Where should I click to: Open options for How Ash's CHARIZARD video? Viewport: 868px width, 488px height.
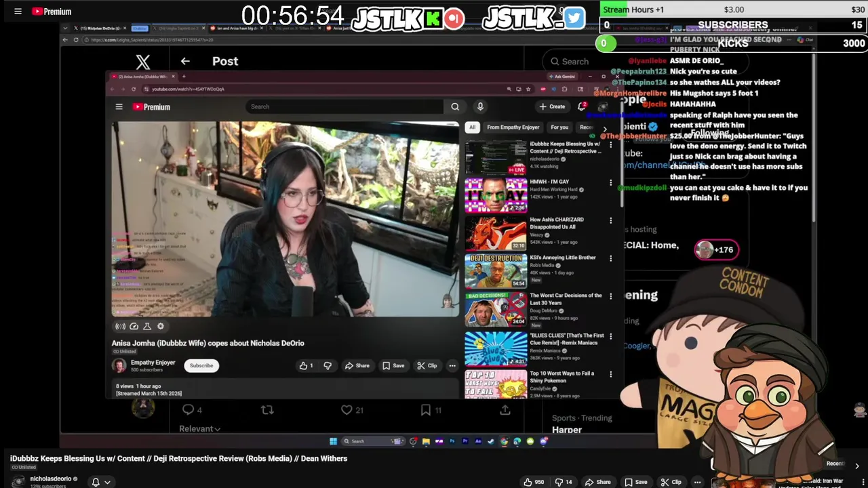pyautogui.click(x=610, y=220)
